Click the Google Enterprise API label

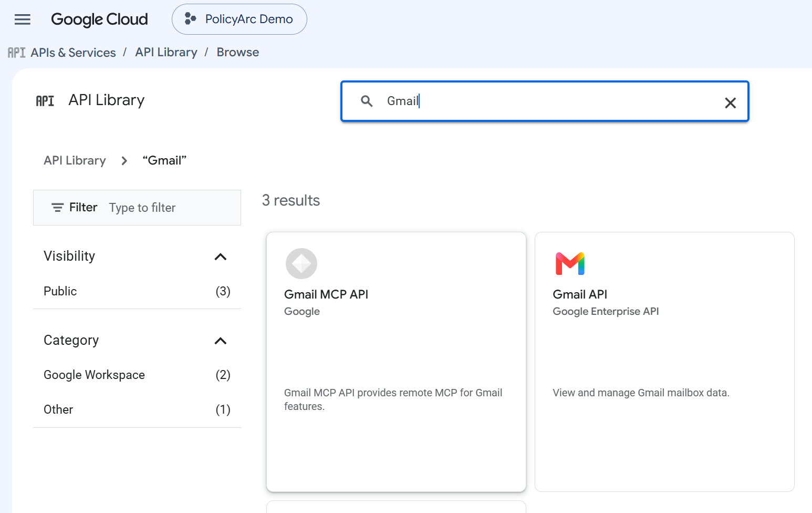(606, 311)
